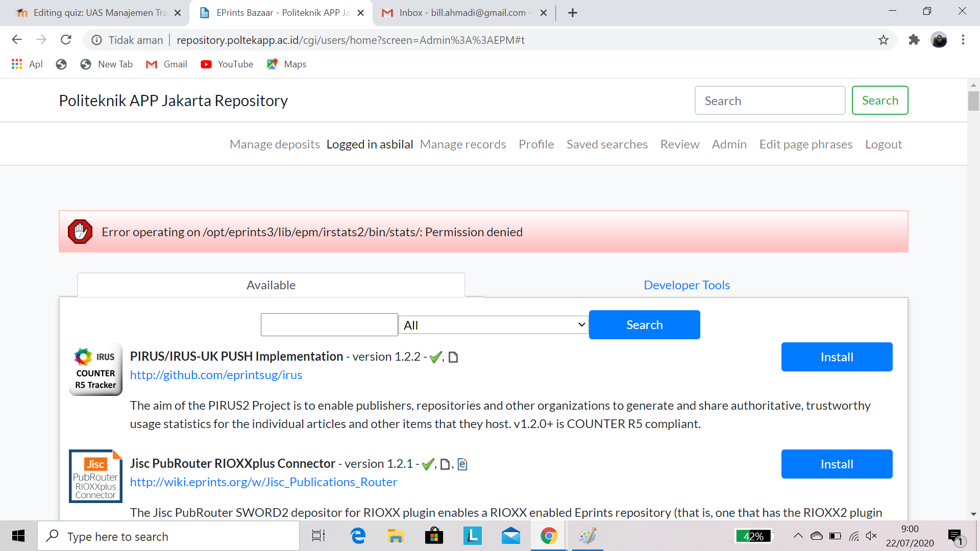The width and height of the screenshot is (980, 551).
Task: Open Jisc_Publications_Router wiki link
Action: [x=263, y=482]
